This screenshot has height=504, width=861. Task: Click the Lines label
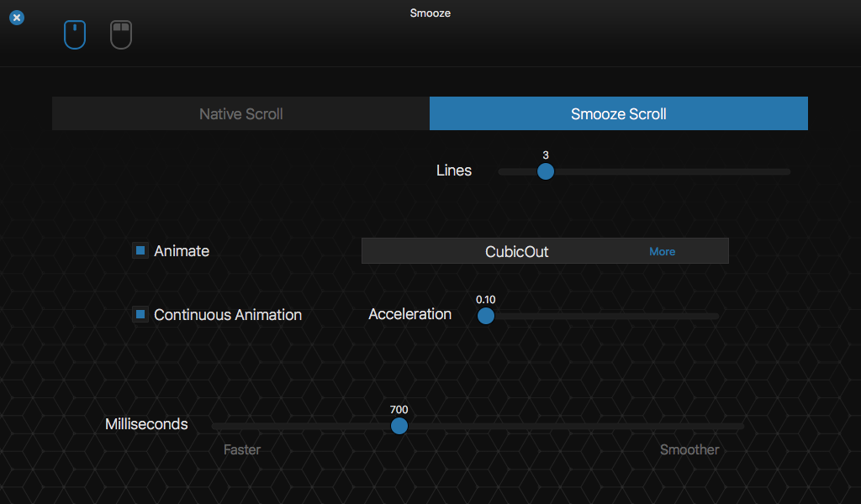[x=454, y=171]
